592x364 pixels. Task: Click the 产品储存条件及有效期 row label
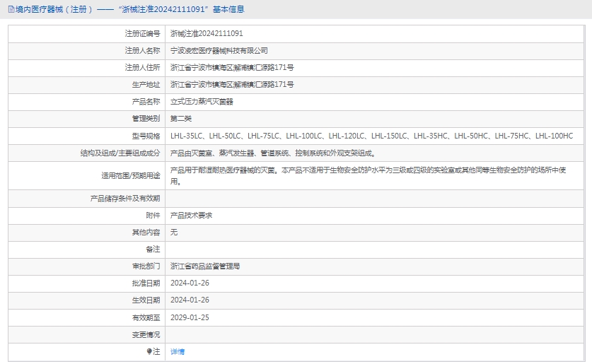click(x=124, y=199)
